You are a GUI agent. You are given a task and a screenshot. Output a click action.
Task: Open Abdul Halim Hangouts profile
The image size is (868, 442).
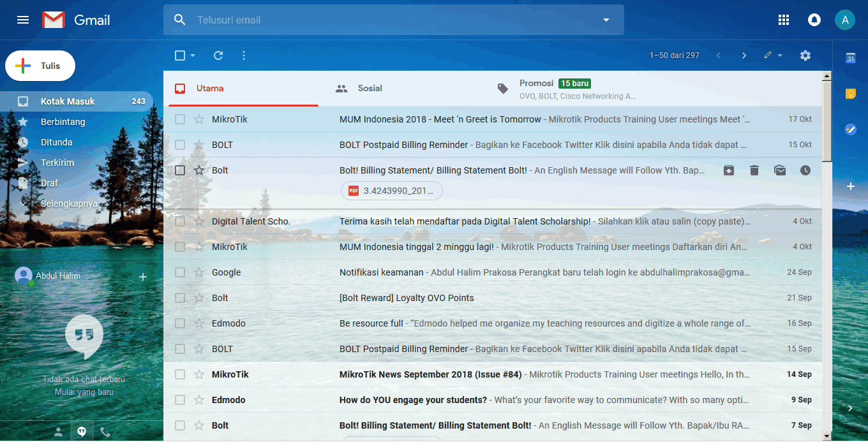tap(48, 276)
